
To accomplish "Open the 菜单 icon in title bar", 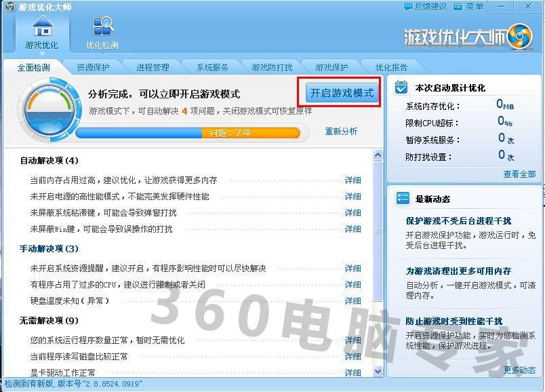I will coord(458,7).
